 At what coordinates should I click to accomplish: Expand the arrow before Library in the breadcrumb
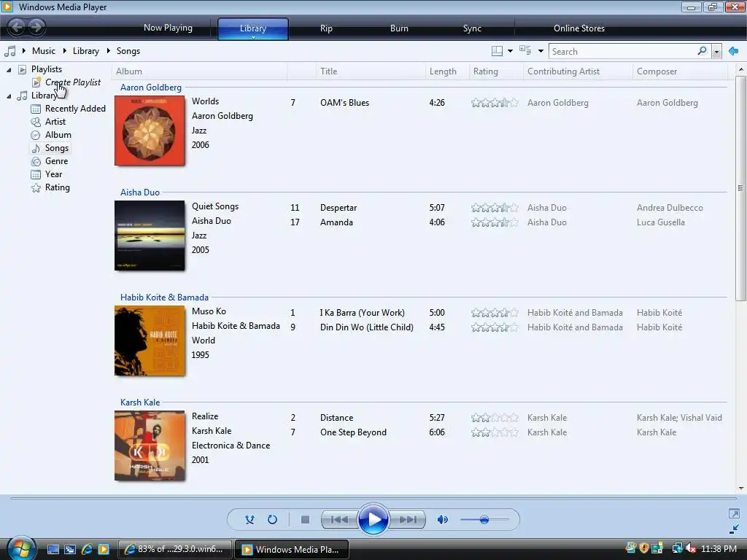pos(64,50)
